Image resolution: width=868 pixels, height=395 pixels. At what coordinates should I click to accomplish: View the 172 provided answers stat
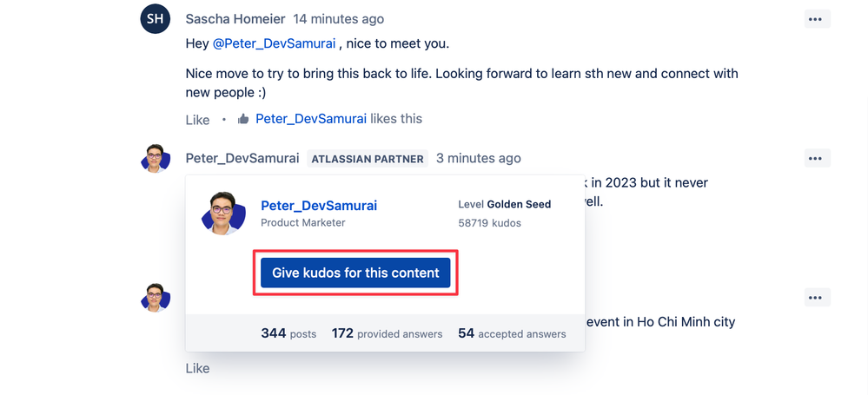click(x=387, y=333)
